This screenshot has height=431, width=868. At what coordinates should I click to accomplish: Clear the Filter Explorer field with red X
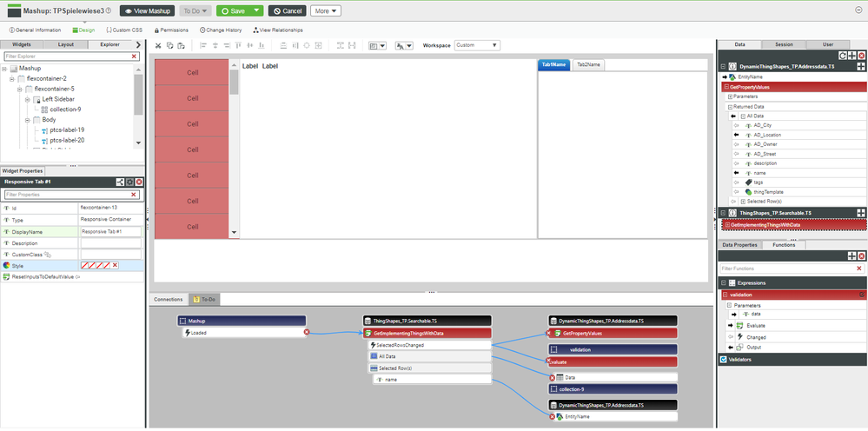coord(134,56)
